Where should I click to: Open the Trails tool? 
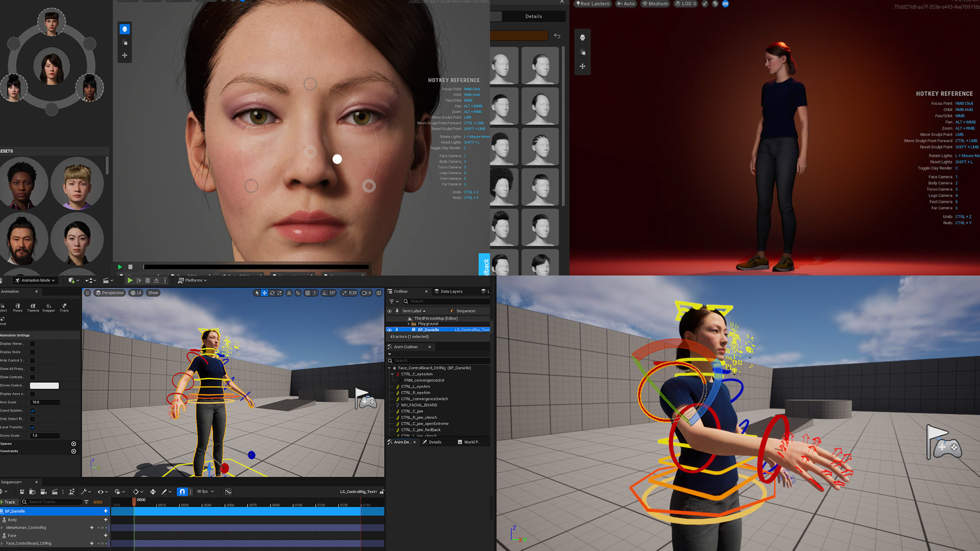[x=64, y=307]
